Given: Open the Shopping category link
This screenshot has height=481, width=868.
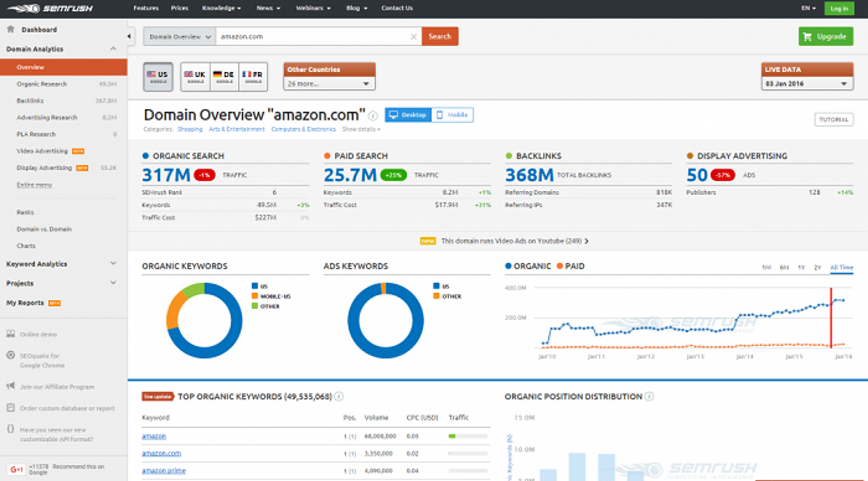Looking at the screenshot, I should click(190, 129).
